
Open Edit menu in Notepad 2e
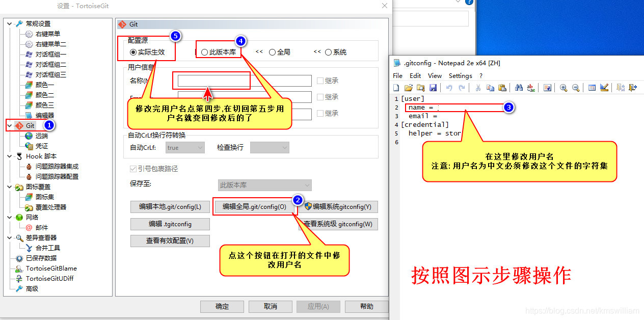tap(415, 75)
